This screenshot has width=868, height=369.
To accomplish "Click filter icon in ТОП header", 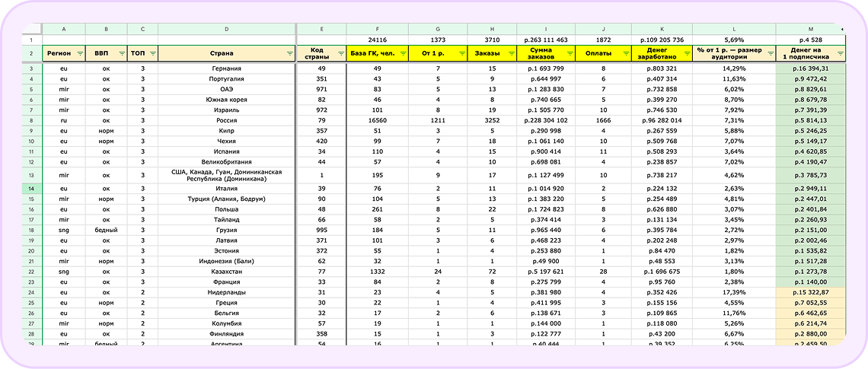I will click(x=152, y=54).
